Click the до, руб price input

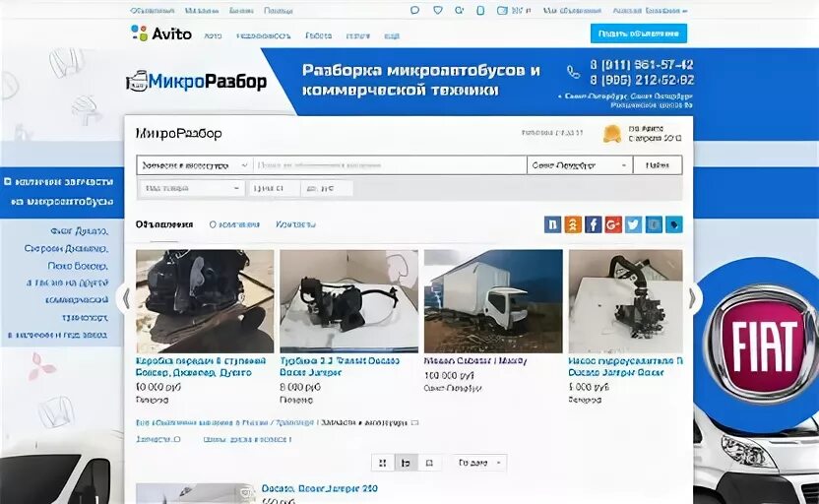[x=327, y=188]
